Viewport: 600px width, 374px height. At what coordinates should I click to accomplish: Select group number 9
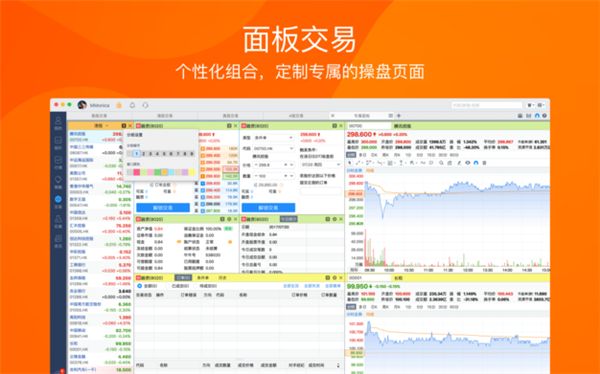point(192,154)
